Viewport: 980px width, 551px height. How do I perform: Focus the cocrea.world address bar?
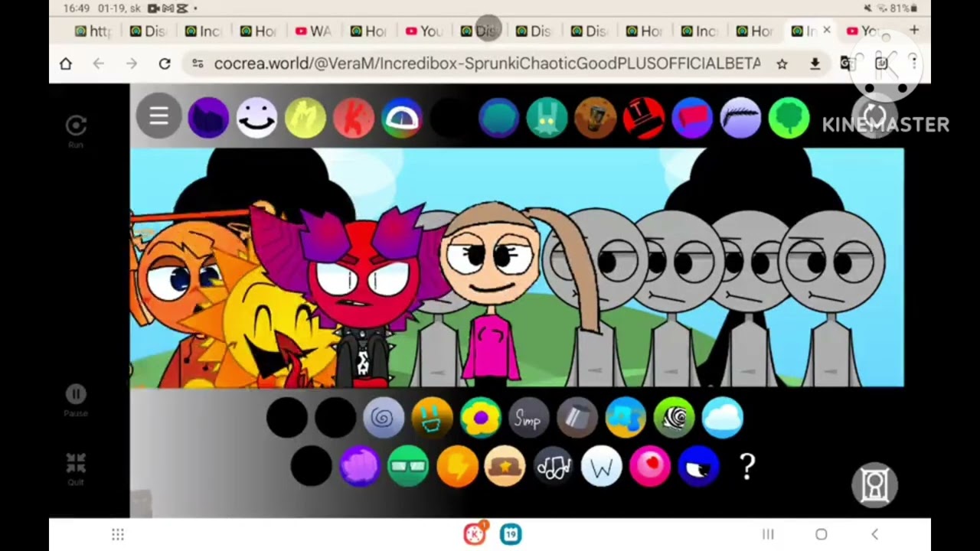click(488, 64)
